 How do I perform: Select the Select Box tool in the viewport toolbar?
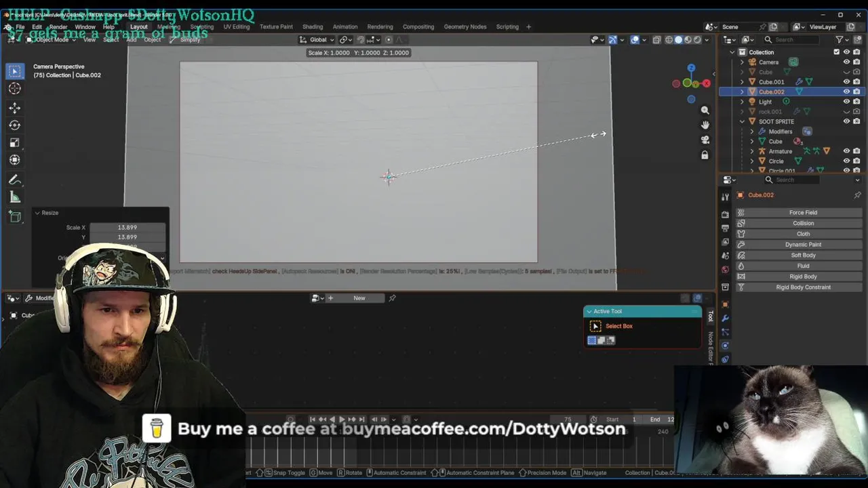(x=14, y=70)
